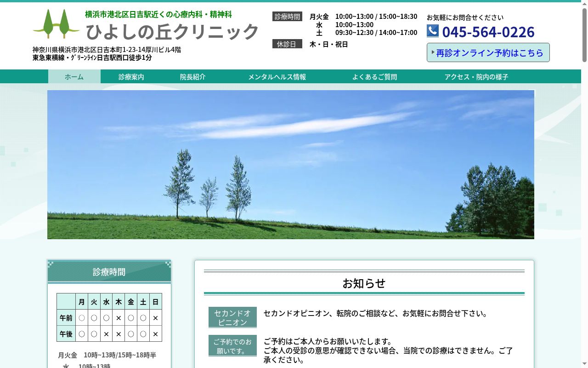Click the セカンドオピニオン notice label

pyautogui.click(x=232, y=317)
